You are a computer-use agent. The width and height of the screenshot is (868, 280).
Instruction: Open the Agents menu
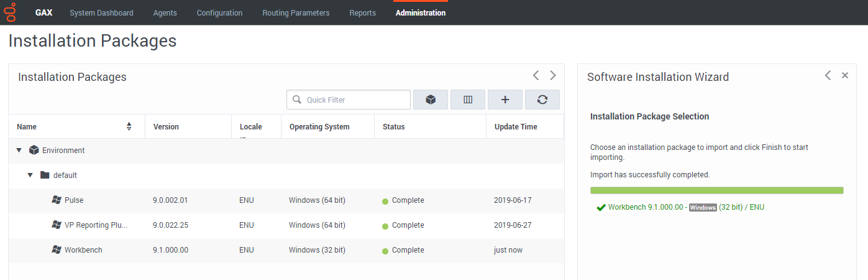(x=165, y=12)
